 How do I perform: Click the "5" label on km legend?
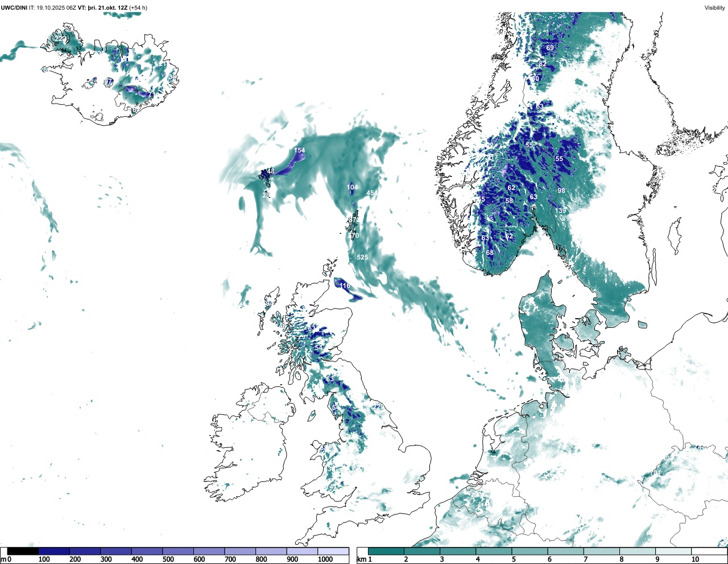click(514, 559)
